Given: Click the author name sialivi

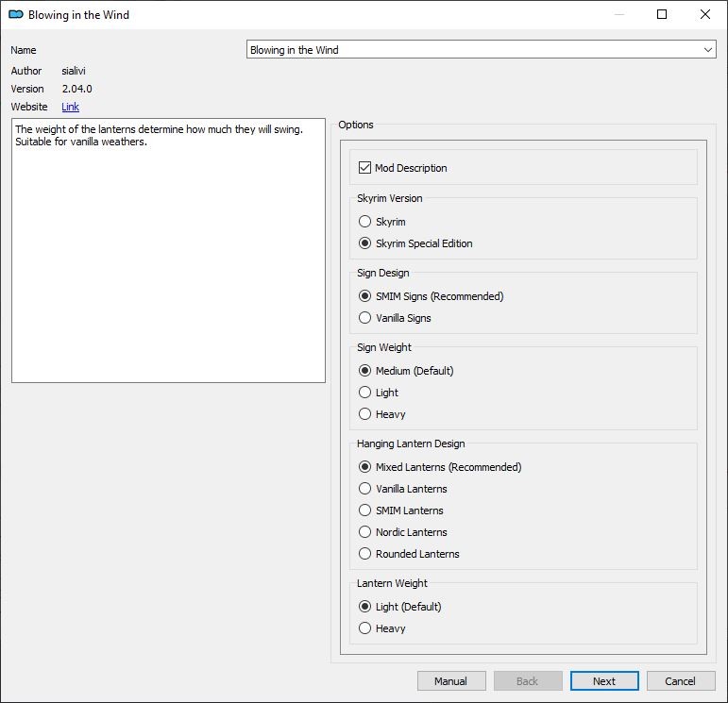Looking at the screenshot, I should (x=74, y=71).
